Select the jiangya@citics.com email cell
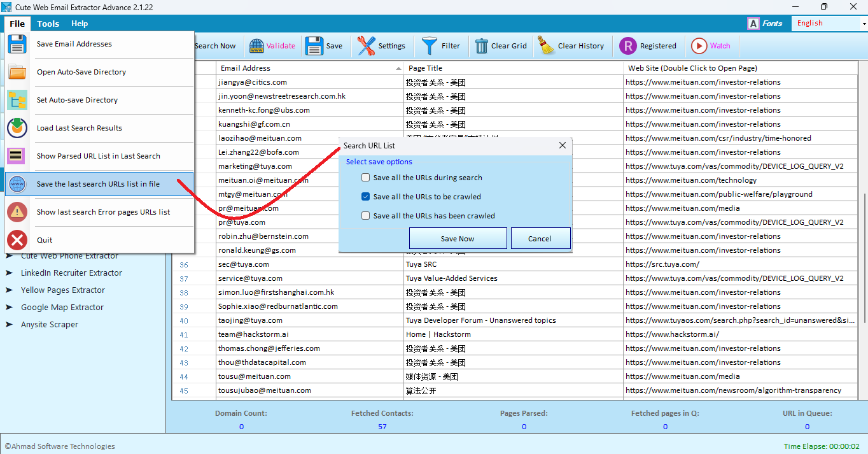868x454 pixels. click(x=310, y=82)
